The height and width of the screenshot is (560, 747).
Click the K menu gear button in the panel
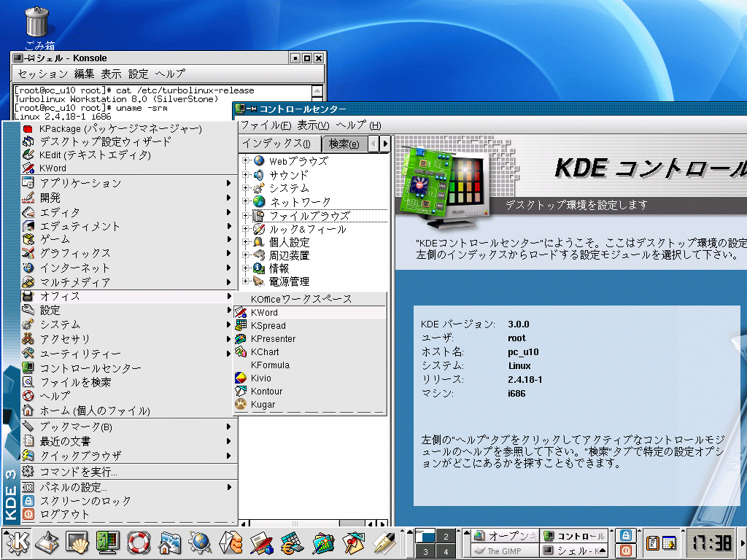[x=17, y=542]
